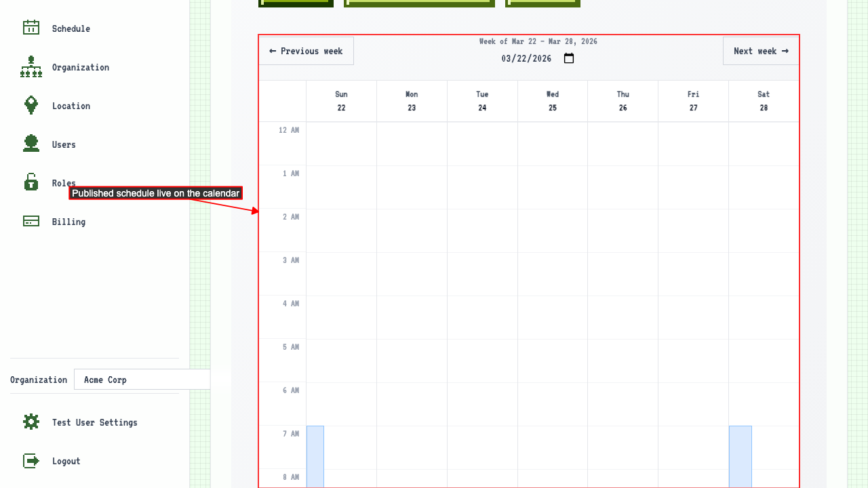The width and height of the screenshot is (868, 488).
Task: Open the Billing menu item
Action: [68, 222]
